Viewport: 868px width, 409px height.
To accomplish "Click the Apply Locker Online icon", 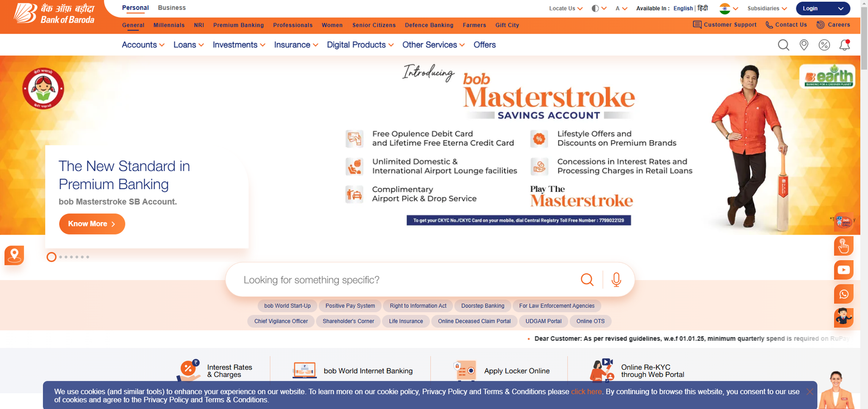I will pos(465,370).
